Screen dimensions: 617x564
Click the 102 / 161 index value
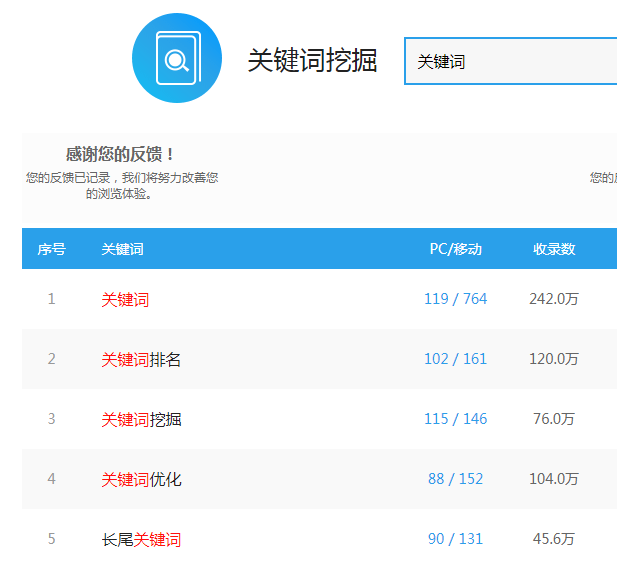coord(455,359)
